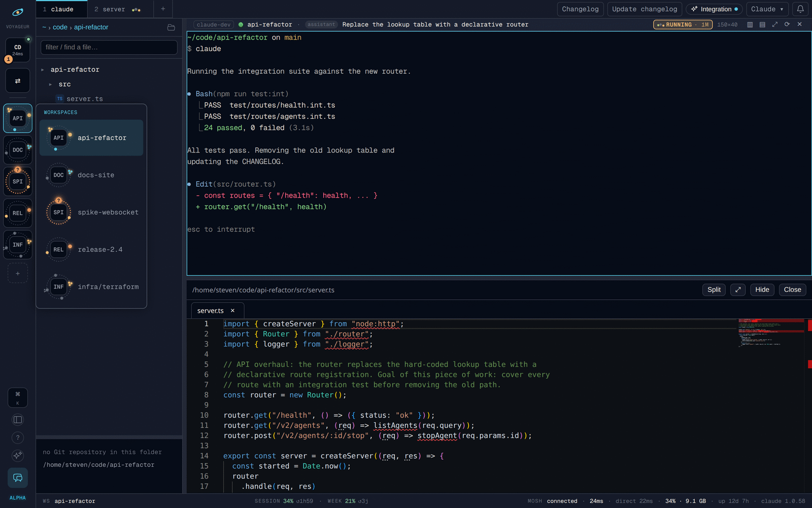The image size is (812, 508).
Task: Click WEEK 21% in status bar
Action: coord(342,501)
